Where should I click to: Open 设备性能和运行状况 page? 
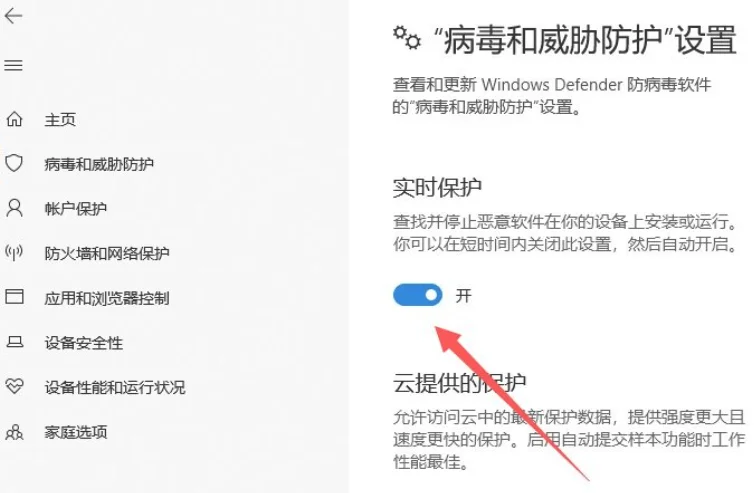(115, 387)
